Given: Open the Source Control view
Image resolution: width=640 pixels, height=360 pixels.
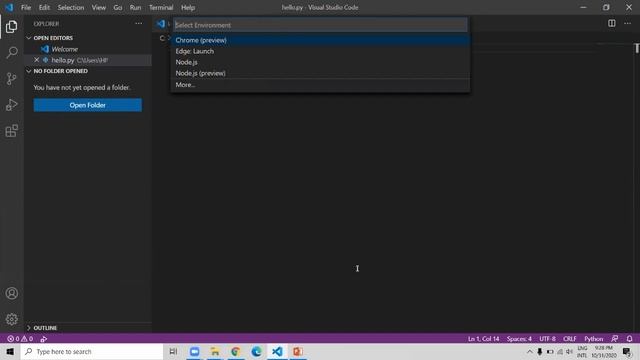Looking at the screenshot, I should pos(11,78).
